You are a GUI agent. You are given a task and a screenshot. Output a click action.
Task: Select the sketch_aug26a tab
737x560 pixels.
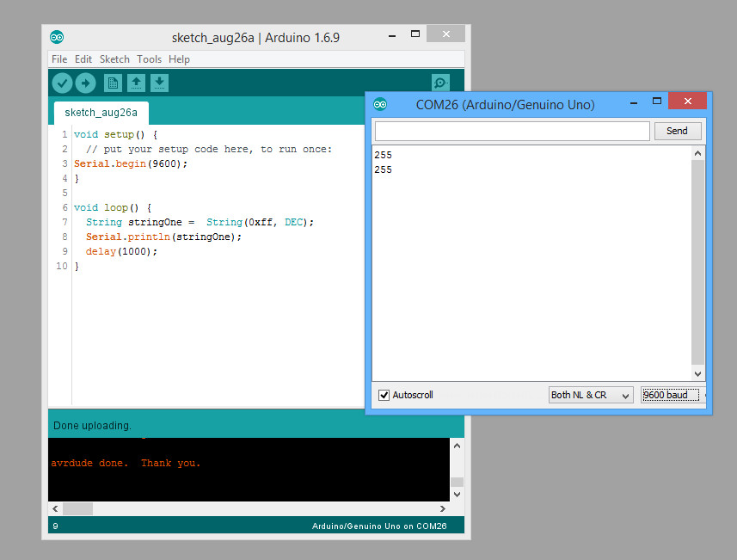[101, 113]
